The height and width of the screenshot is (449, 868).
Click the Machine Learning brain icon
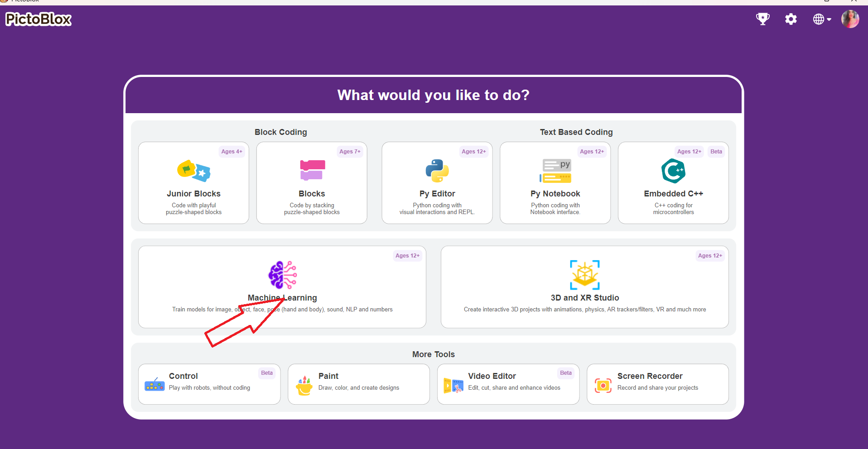pyautogui.click(x=283, y=275)
